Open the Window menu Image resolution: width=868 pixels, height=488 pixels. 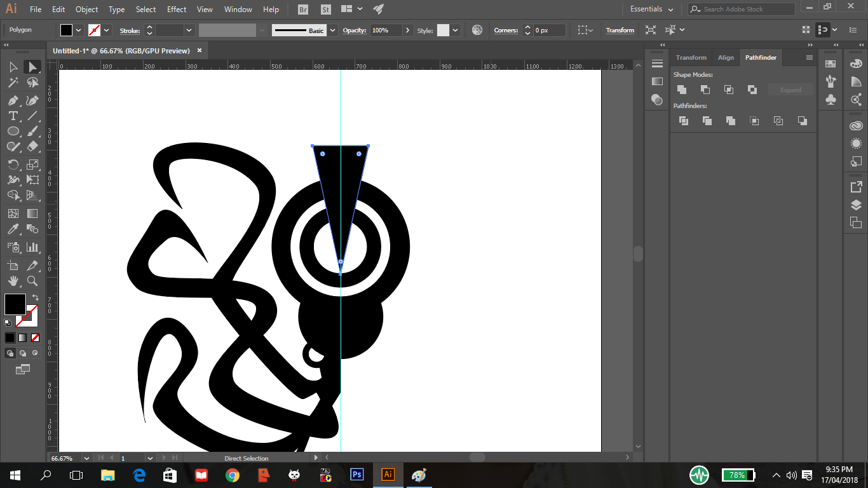[x=238, y=9]
